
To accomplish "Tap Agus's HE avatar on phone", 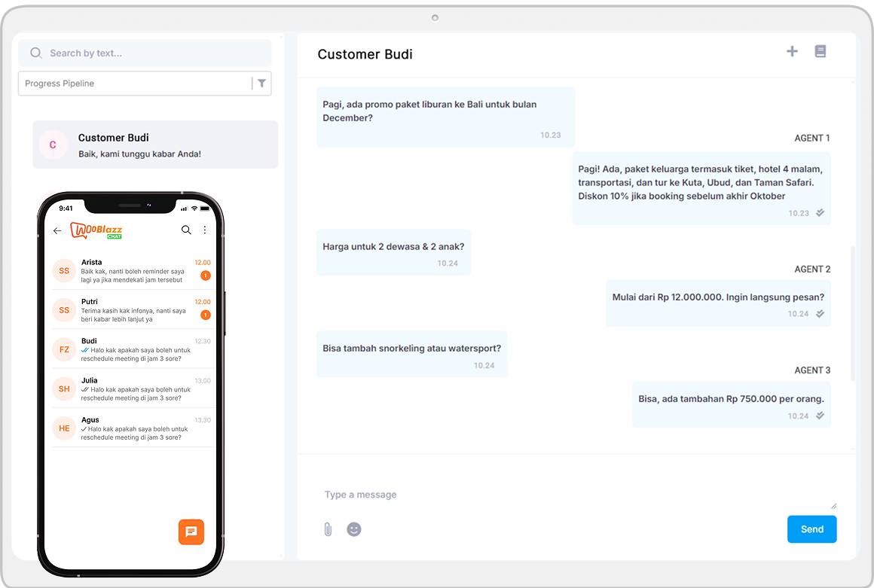I will [x=64, y=428].
